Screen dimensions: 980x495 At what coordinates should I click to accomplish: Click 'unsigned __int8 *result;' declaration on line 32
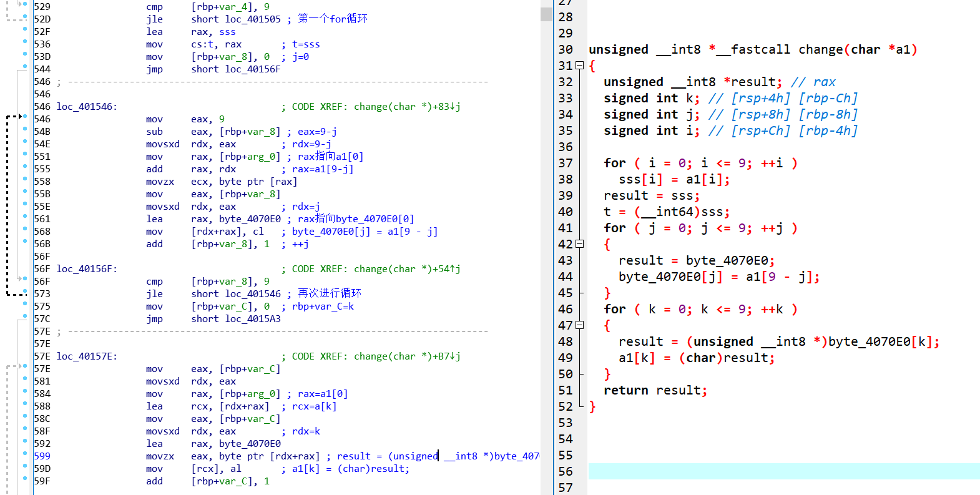693,82
